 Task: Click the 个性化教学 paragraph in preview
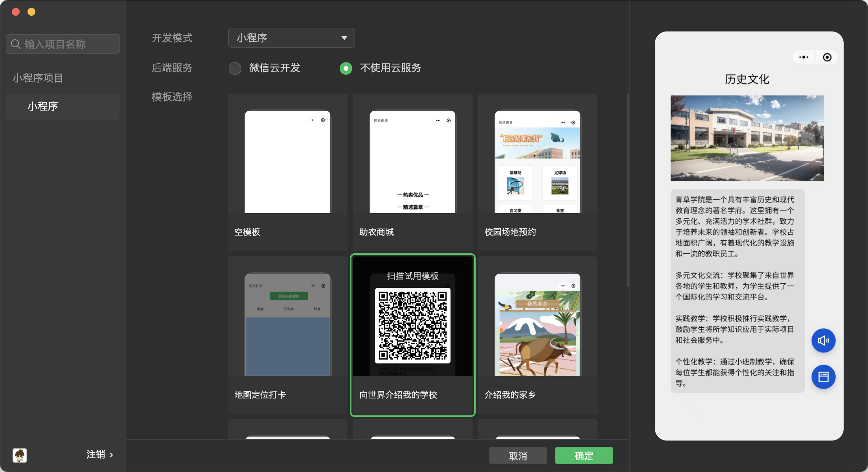point(735,372)
